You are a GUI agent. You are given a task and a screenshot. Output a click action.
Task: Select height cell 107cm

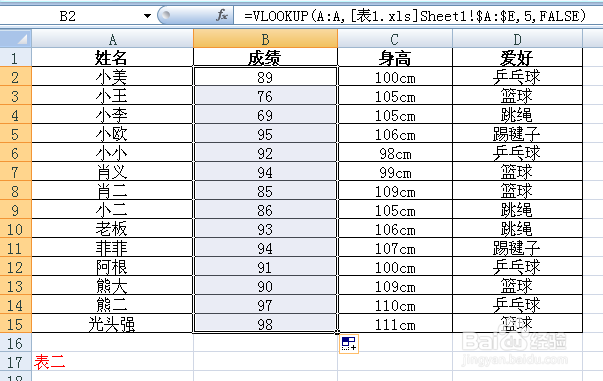point(395,247)
